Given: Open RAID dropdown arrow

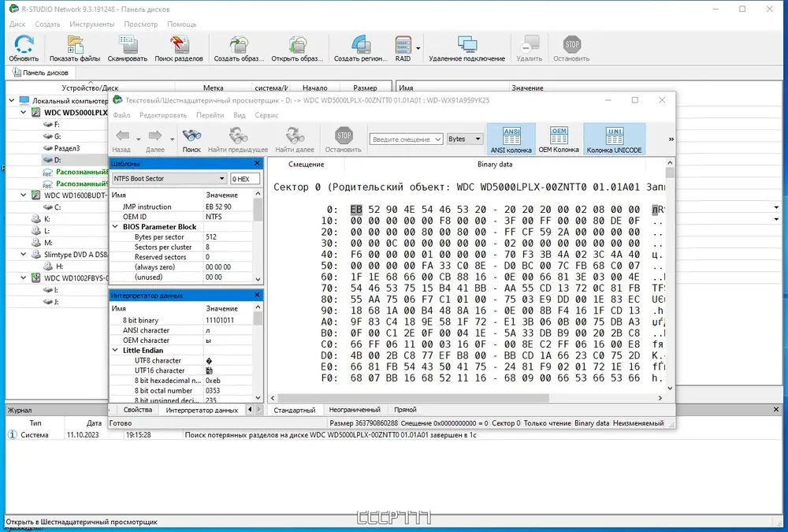Looking at the screenshot, I should point(418,49).
